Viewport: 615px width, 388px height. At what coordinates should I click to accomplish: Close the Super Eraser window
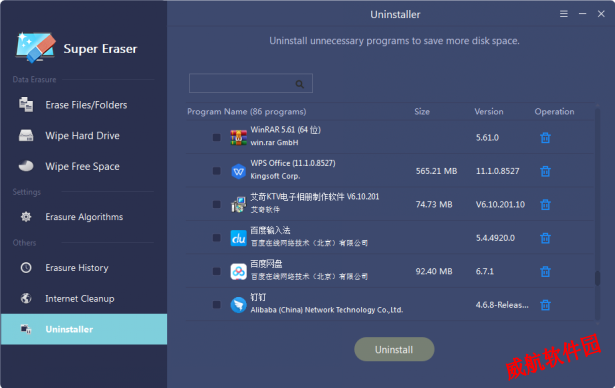(601, 14)
